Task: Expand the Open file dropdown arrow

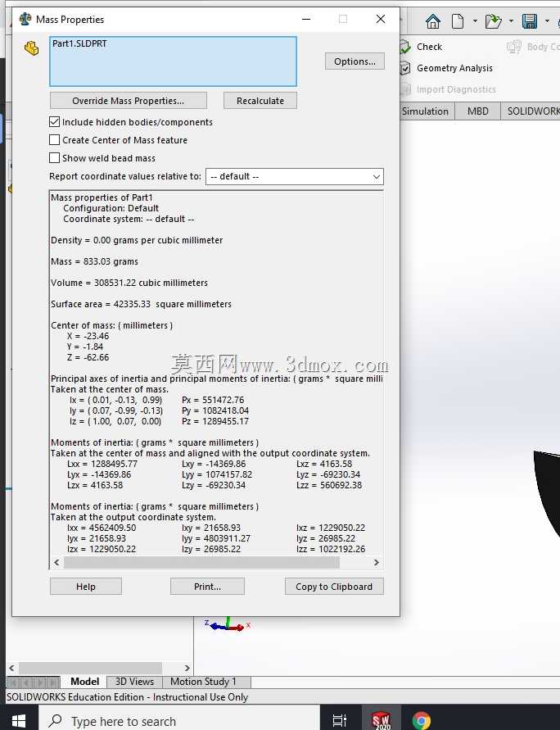Action: 511,21
